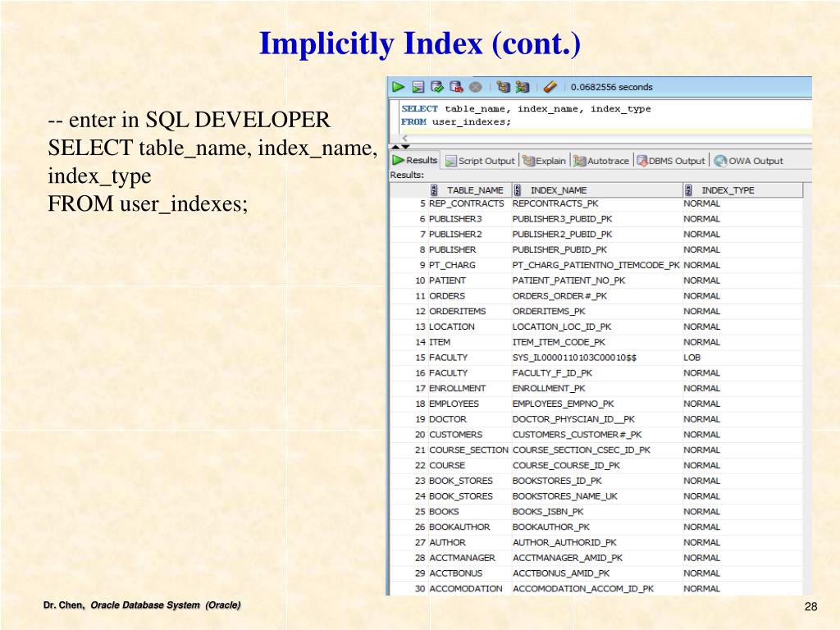Open the Autotrace tab
Screen dimensions: 840x630
(x=601, y=161)
